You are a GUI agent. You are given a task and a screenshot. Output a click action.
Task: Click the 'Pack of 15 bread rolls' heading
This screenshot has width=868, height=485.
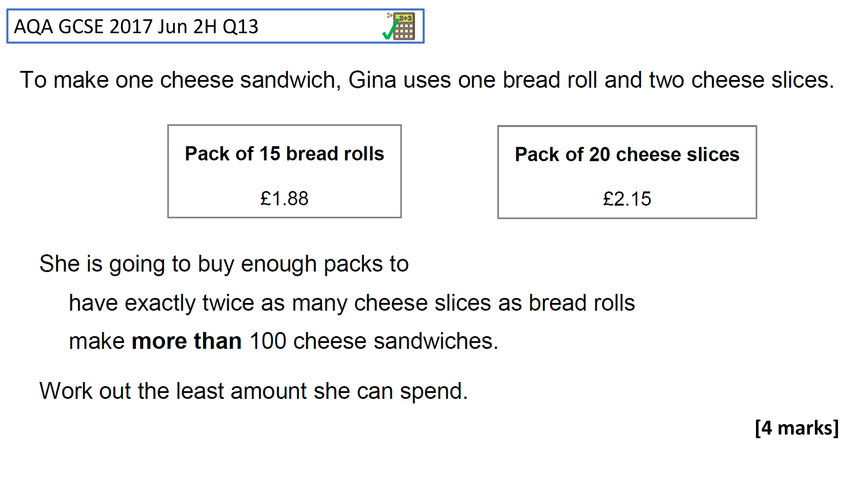coord(284,154)
